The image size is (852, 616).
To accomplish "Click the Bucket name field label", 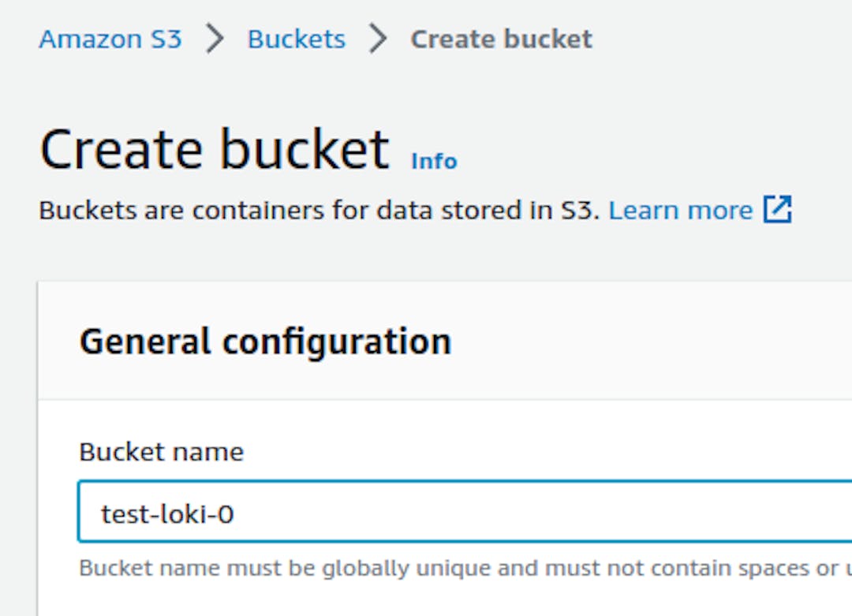I will pos(162,452).
